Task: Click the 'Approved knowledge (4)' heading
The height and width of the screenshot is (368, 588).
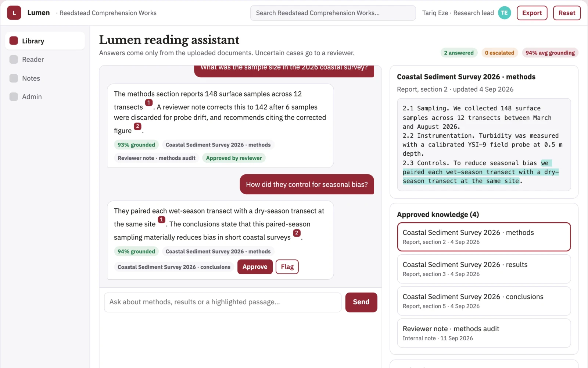Action: [438, 215]
